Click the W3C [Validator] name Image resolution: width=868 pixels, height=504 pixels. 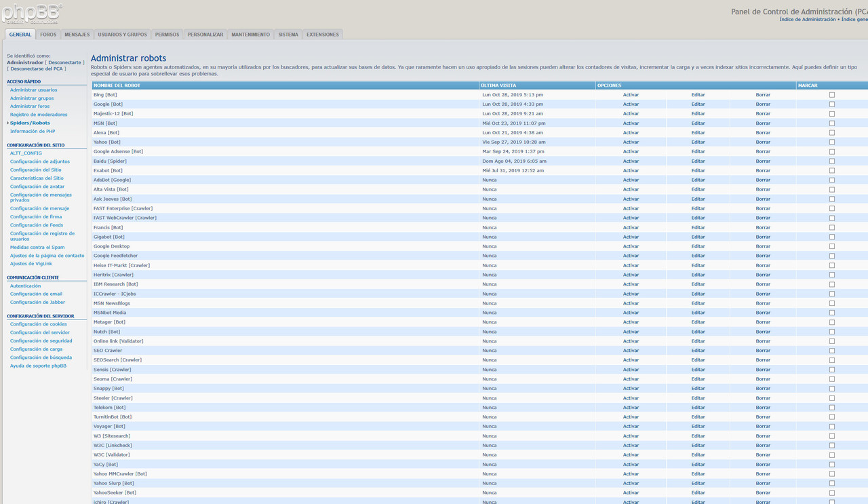111,455
